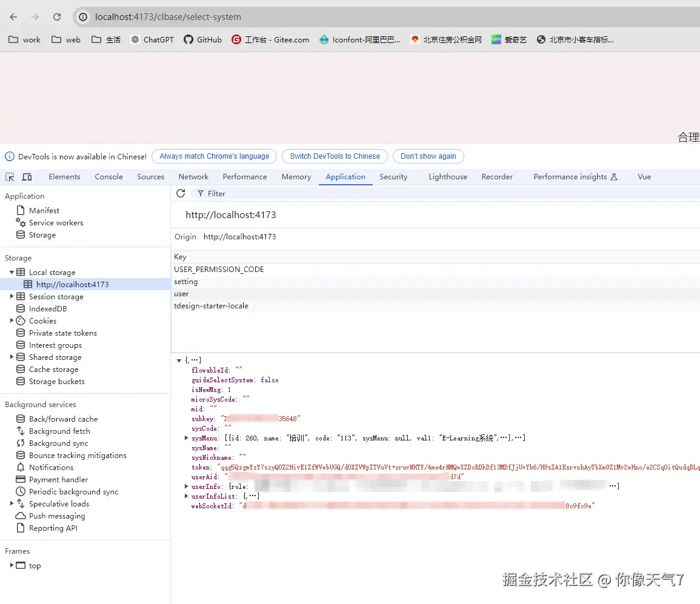Screen dimensions: 700x604
Task: Select the inspect element cursor icon
Action: point(9,176)
